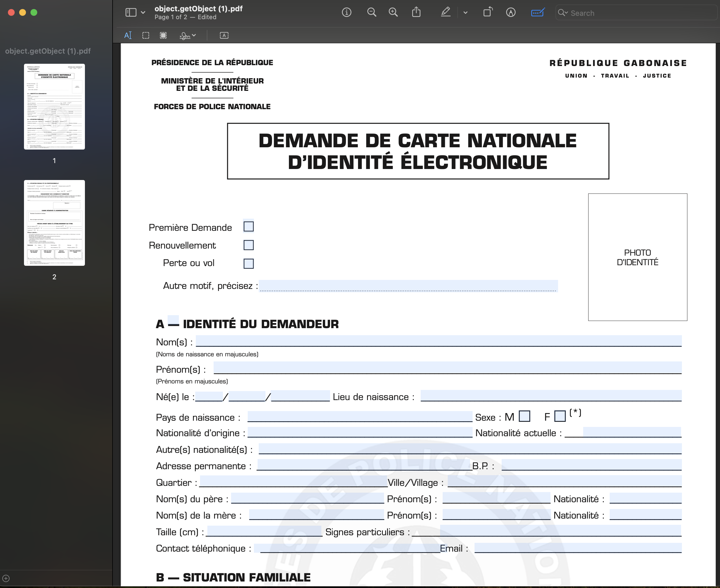
Task: Select page 2 thumbnail in sidebar
Action: pos(54,223)
